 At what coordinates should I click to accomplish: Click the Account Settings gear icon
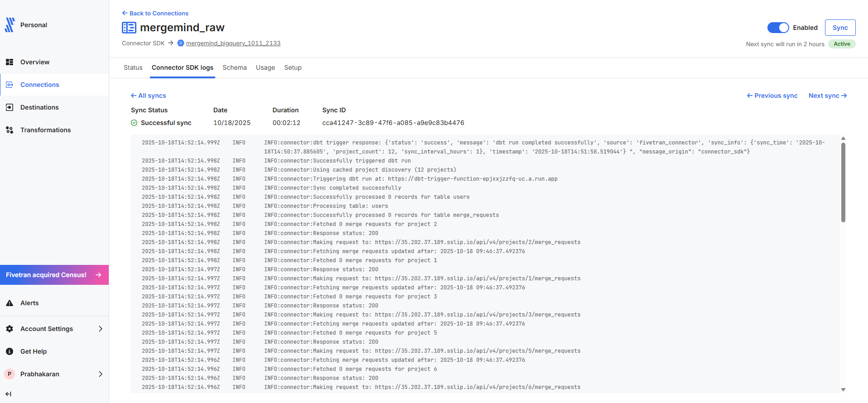[10, 329]
